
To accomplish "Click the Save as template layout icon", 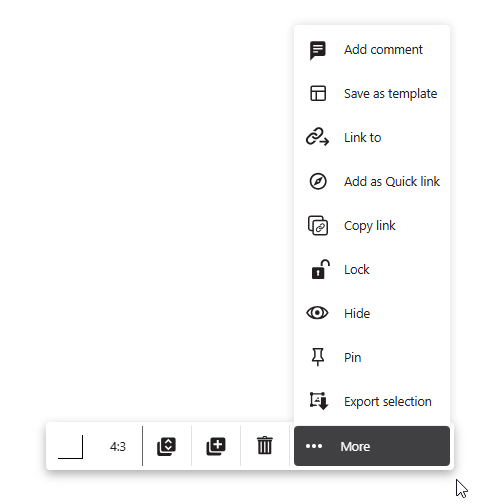I will (x=318, y=93).
